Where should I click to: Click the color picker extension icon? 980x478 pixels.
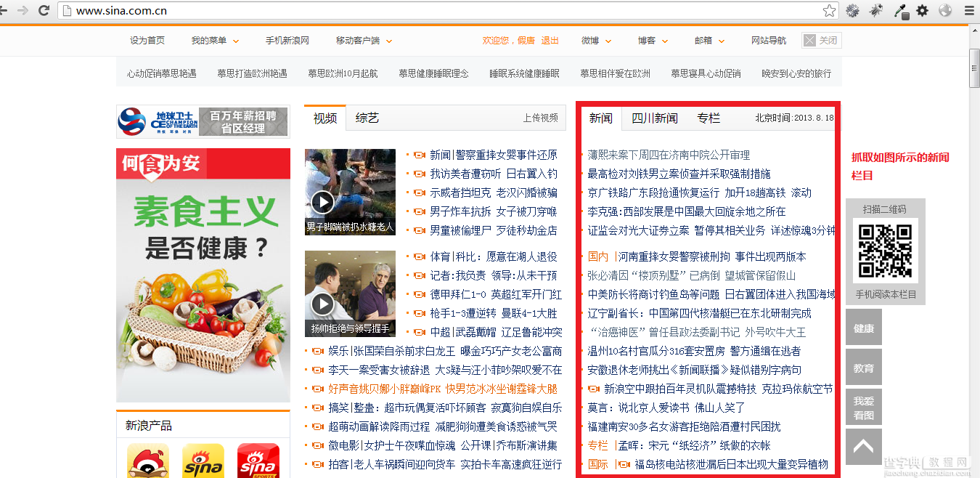pyautogui.click(x=900, y=10)
